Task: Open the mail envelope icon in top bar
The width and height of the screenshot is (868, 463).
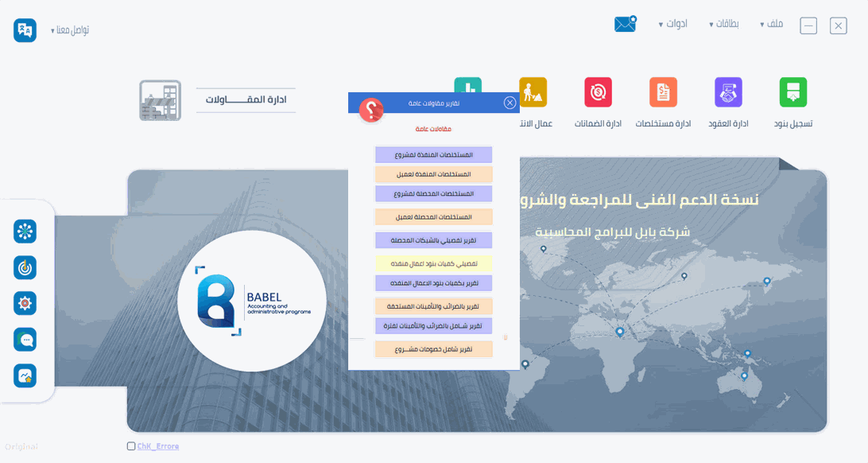Action: point(625,24)
